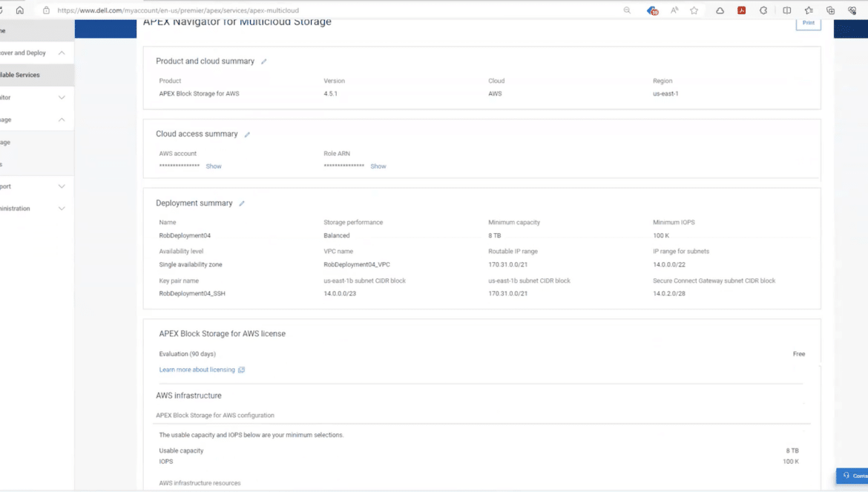This screenshot has width=868, height=492.
Task: Click VPC name RobDeployment04_VPC
Action: (357, 264)
